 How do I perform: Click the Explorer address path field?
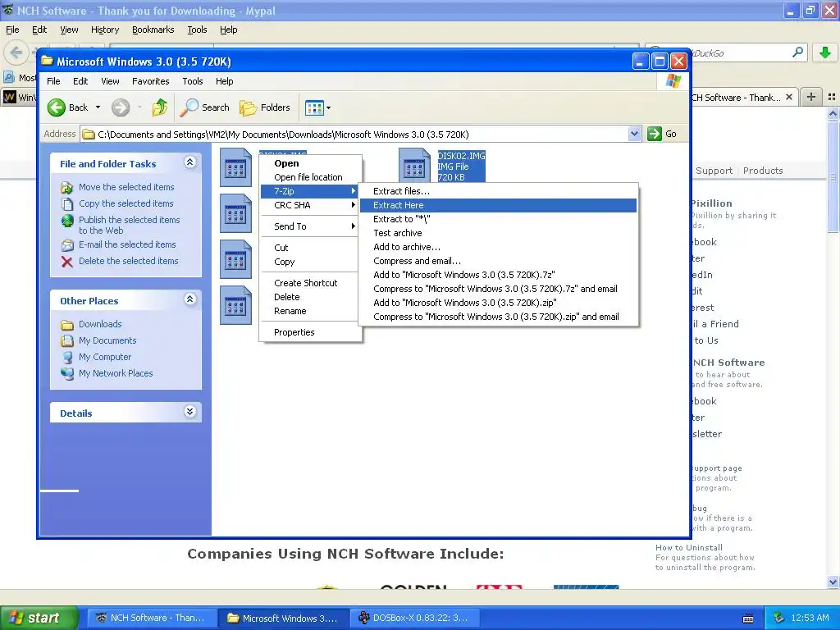tap(354, 135)
